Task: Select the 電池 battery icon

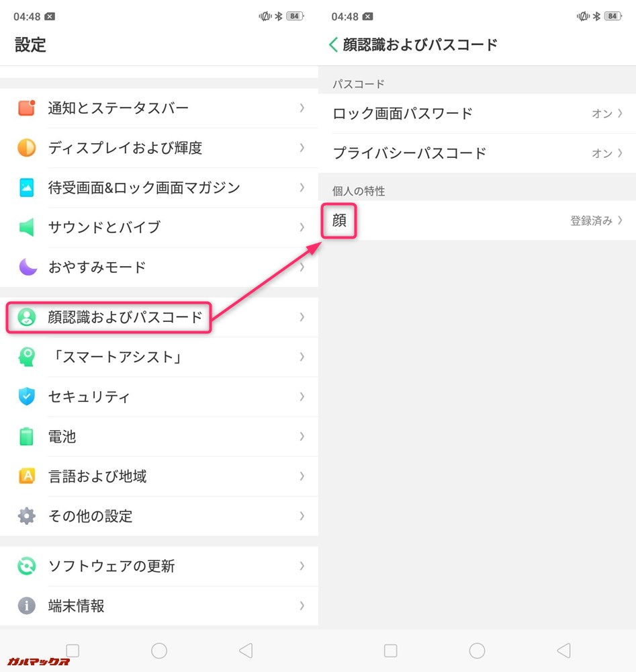Action: [x=27, y=436]
